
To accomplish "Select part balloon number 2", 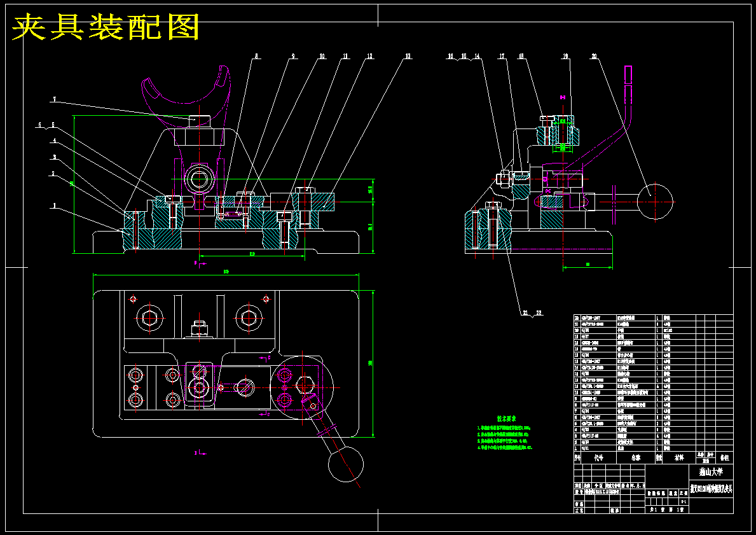I will [53, 173].
